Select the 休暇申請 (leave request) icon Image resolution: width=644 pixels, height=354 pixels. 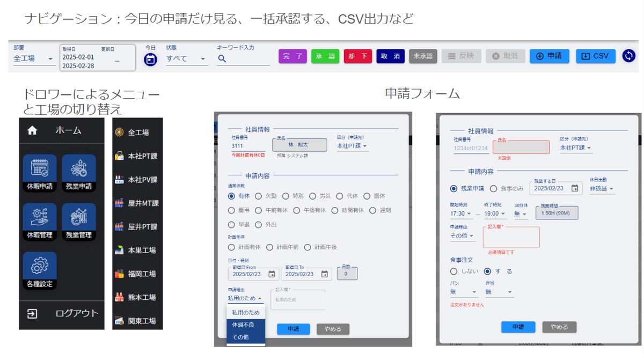point(39,172)
